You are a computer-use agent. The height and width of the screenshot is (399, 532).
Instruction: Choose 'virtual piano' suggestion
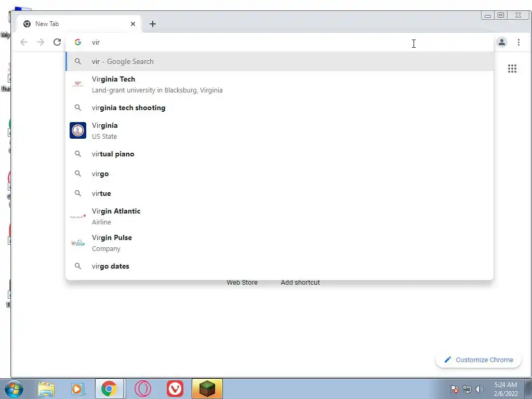point(280,154)
